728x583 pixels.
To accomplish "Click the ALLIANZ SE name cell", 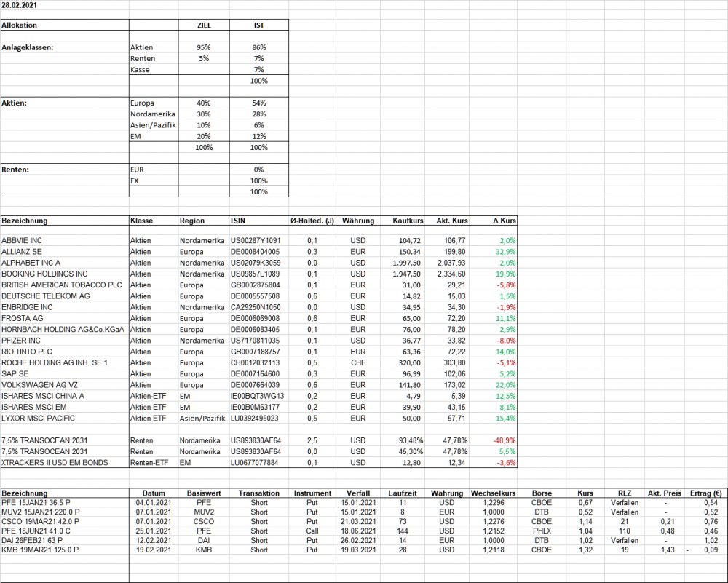I will pyautogui.click(x=22, y=252).
